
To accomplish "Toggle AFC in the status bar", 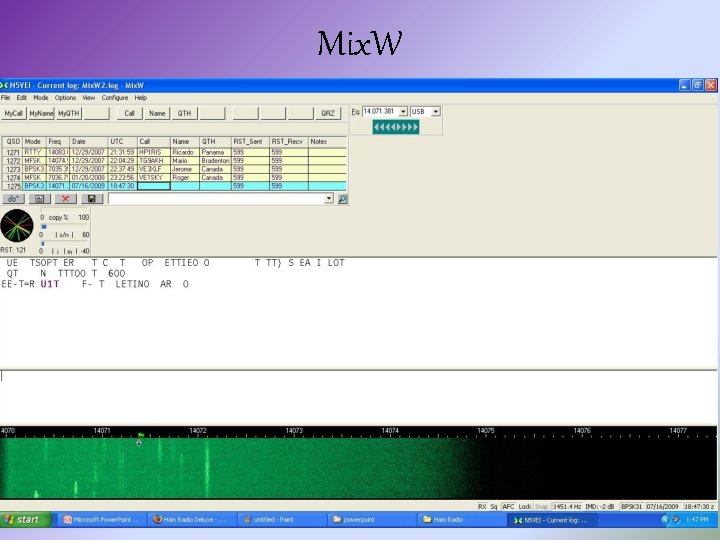I will coord(508,506).
